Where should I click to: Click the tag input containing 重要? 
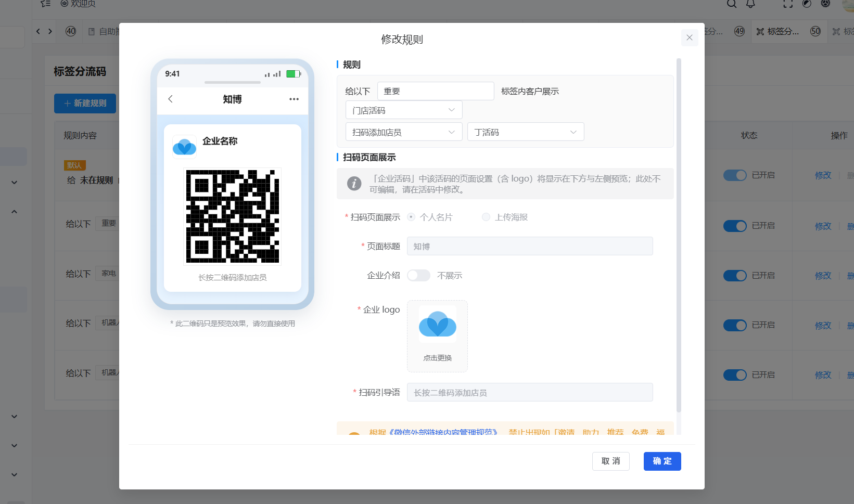pyautogui.click(x=436, y=91)
